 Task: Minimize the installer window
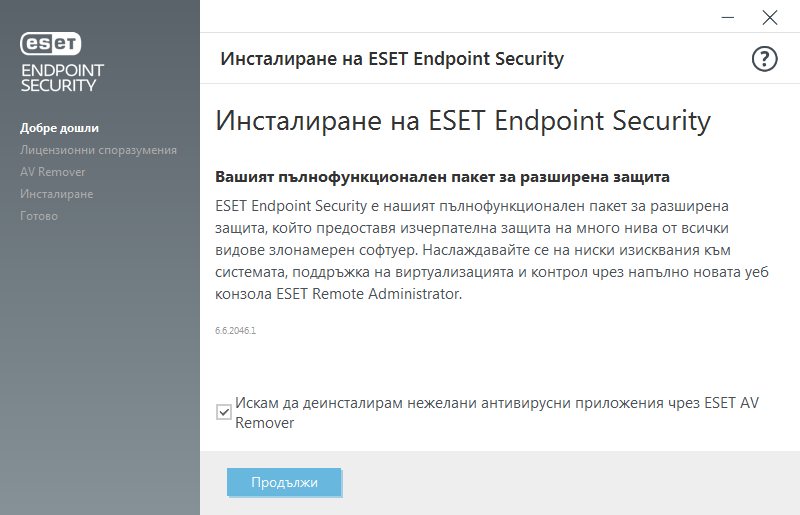click(x=727, y=17)
